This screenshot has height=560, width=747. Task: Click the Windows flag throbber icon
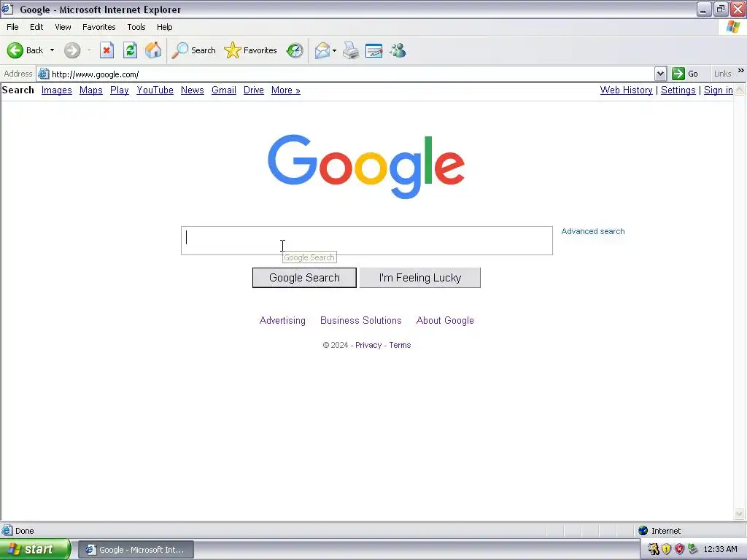(733, 27)
